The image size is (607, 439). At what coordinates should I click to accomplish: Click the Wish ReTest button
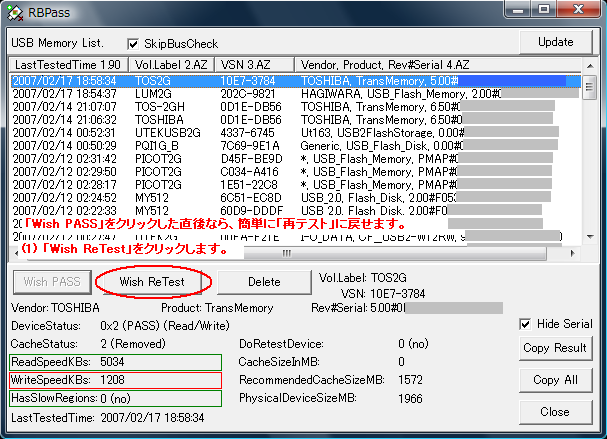(152, 282)
